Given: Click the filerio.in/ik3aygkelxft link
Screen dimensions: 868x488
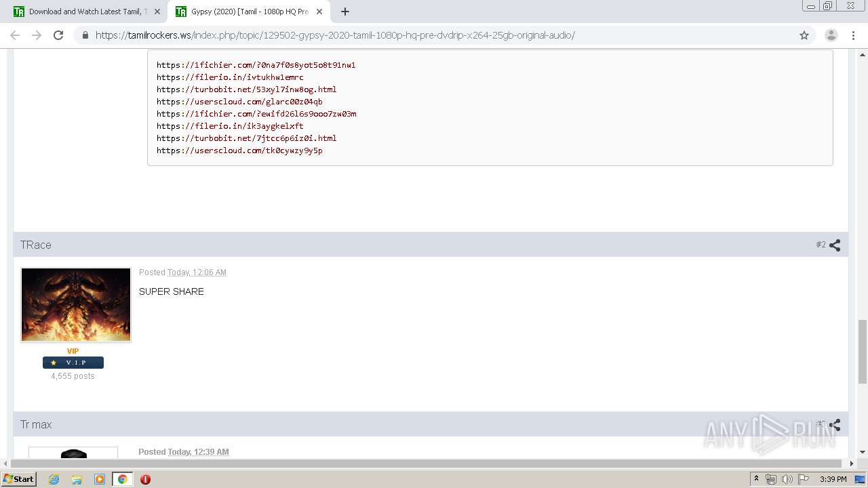Looking at the screenshot, I should point(230,126).
